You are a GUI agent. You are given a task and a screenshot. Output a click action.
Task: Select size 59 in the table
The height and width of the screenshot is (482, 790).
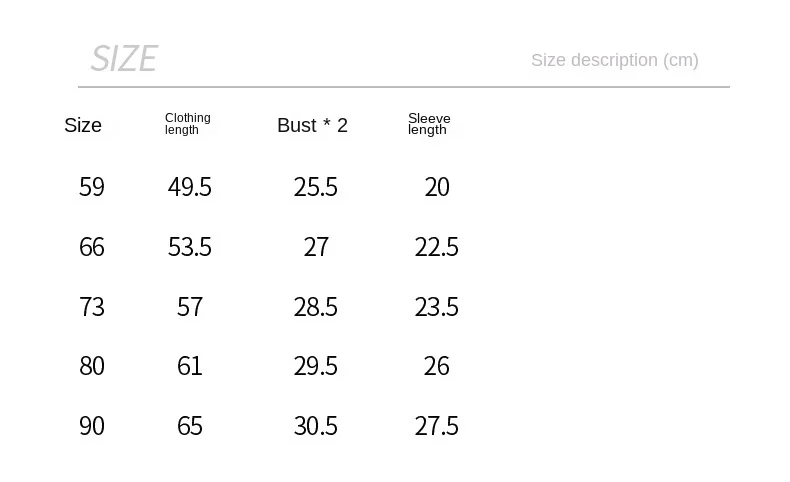[92, 187]
